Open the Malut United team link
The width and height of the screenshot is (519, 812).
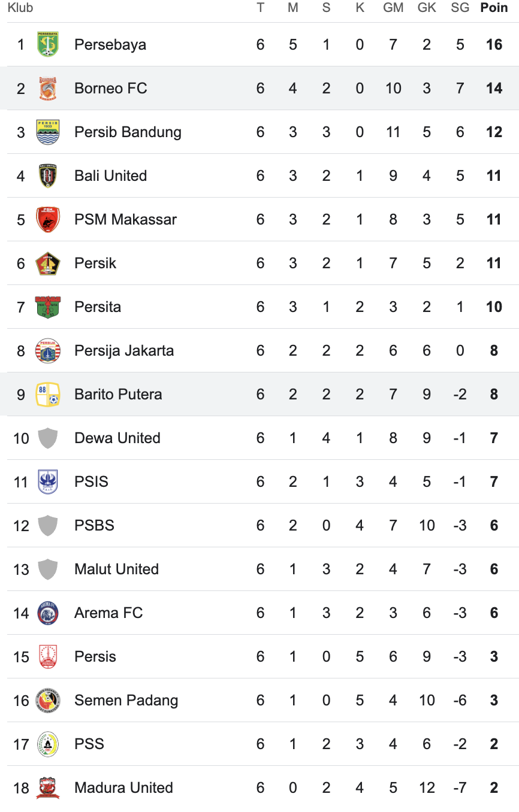[x=116, y=569]
